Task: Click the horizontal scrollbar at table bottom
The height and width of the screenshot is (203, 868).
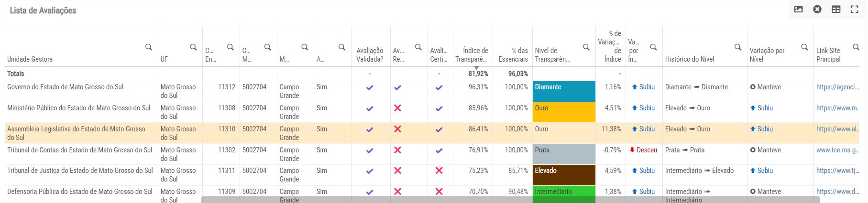Action: 510,200
